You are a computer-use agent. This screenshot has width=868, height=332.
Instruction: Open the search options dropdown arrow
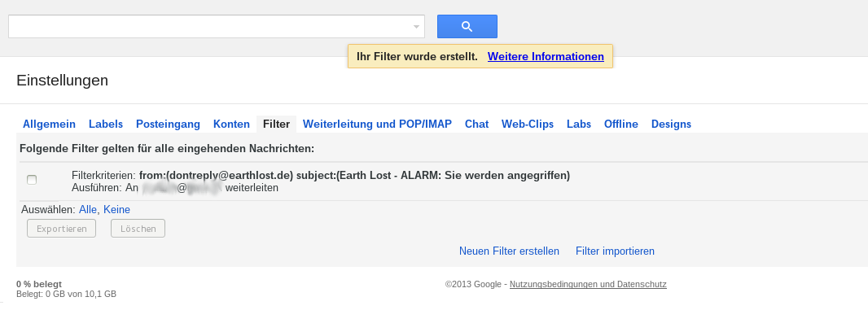pos(417,27)
